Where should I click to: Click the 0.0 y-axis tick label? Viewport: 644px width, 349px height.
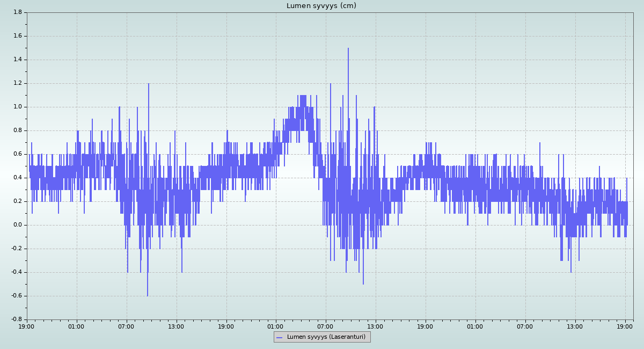pos(17,225)
